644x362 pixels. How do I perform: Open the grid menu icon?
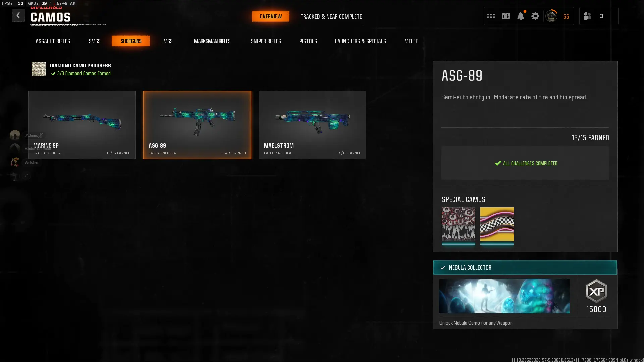[x=491, y=16]
